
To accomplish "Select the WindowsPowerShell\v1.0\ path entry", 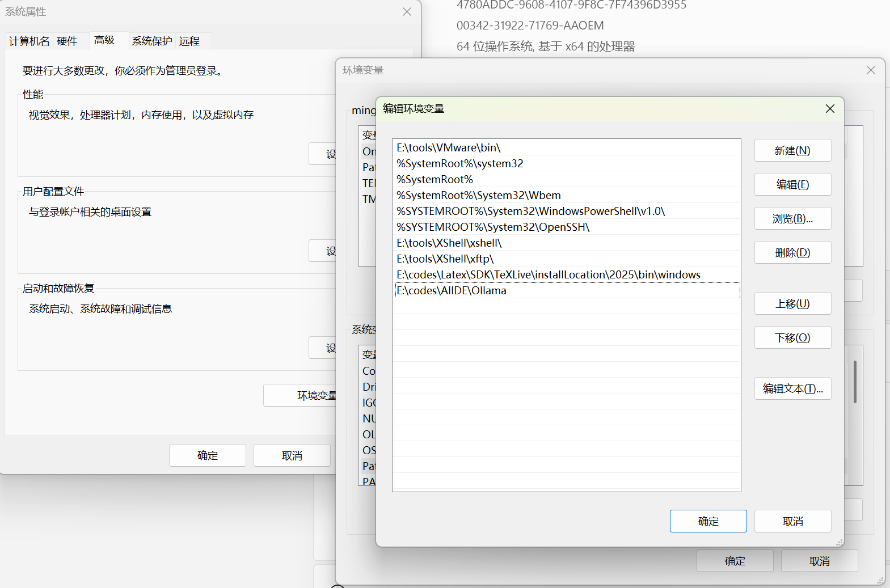I will (x=530, y=211).
